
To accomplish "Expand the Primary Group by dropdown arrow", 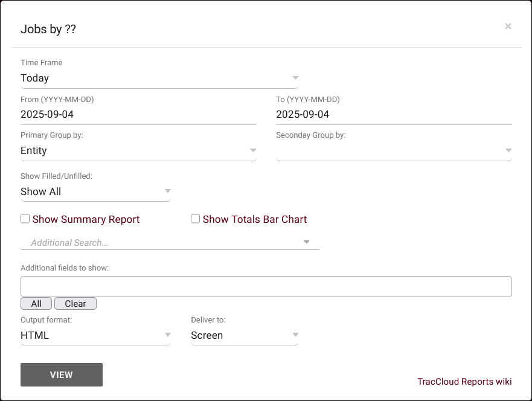I will (253, 150).
